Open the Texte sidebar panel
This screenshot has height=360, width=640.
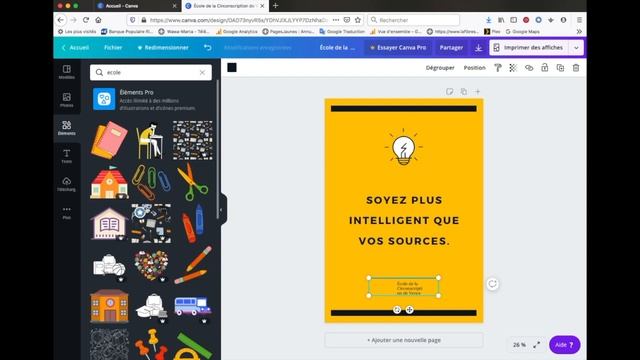point(67,156)
